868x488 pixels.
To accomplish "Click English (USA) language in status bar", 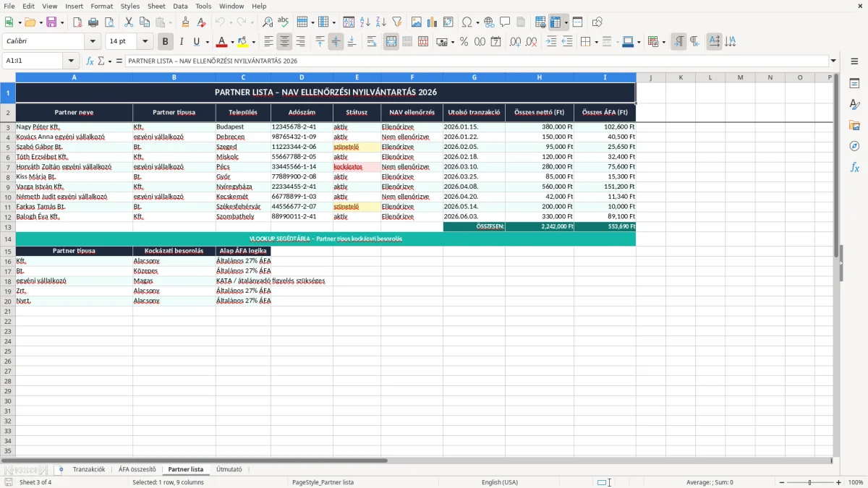I will 500,482.
